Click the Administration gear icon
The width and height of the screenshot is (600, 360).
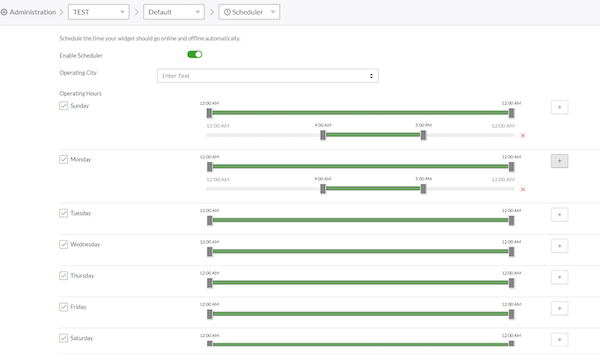click(4, 12)
